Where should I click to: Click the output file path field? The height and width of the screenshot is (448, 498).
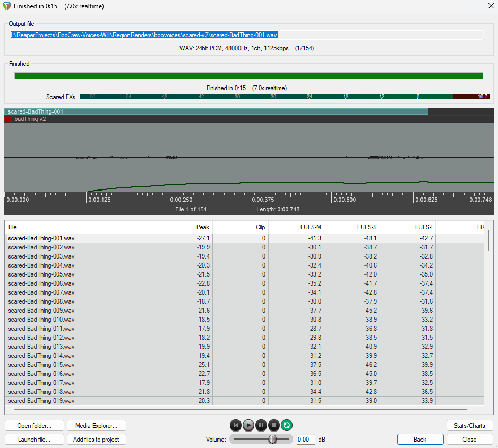point(246,35)
